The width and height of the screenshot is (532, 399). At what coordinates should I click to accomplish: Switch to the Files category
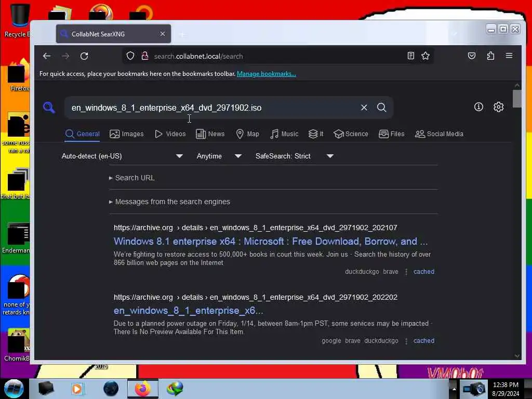(392, 134)
